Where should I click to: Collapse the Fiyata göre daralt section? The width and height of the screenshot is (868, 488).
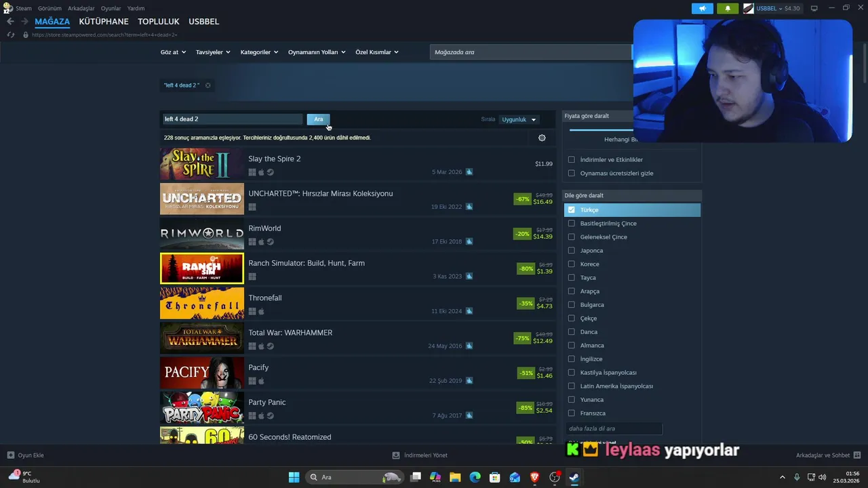(598, 116)
